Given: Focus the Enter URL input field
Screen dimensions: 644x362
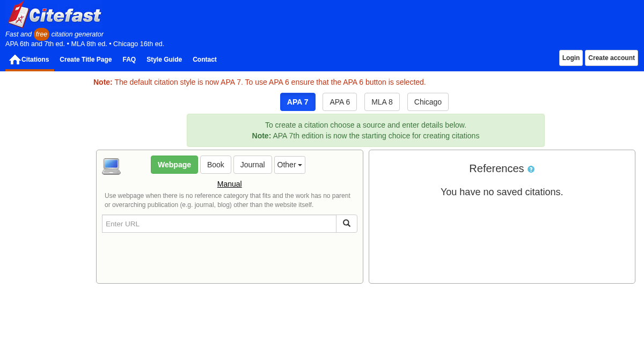Looking at the screenshot, I should (219, 224).
